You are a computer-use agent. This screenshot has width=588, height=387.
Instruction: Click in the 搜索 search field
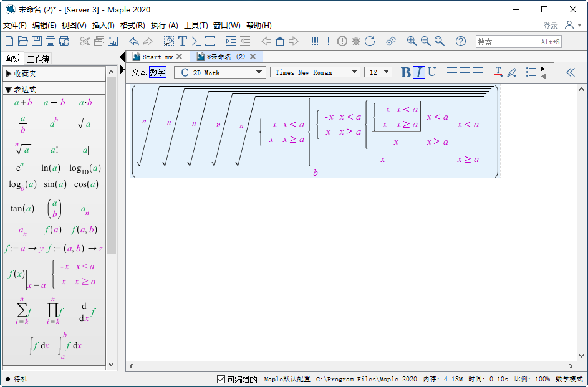519,42
